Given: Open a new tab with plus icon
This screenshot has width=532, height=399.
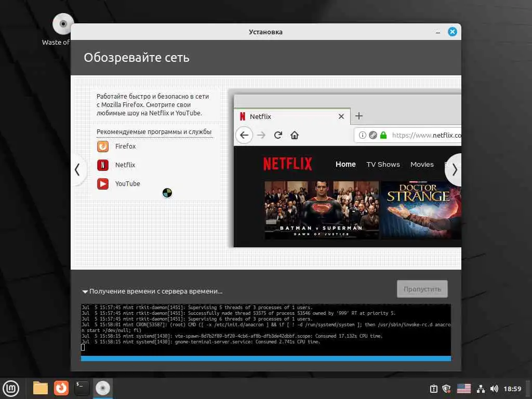Looking at the screenshot, I should click(358, 116).
